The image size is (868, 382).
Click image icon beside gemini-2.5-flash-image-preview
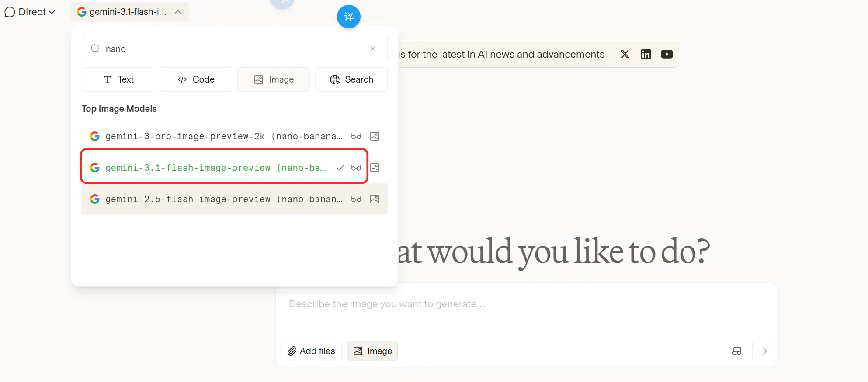(x=375, y=199)
